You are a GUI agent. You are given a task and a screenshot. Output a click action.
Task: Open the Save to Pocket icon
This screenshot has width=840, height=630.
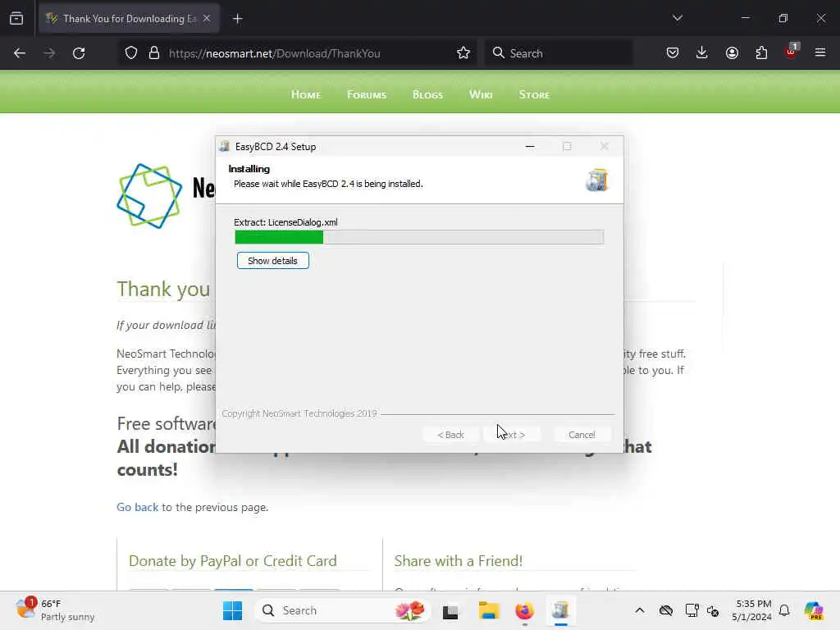point(673,53)
